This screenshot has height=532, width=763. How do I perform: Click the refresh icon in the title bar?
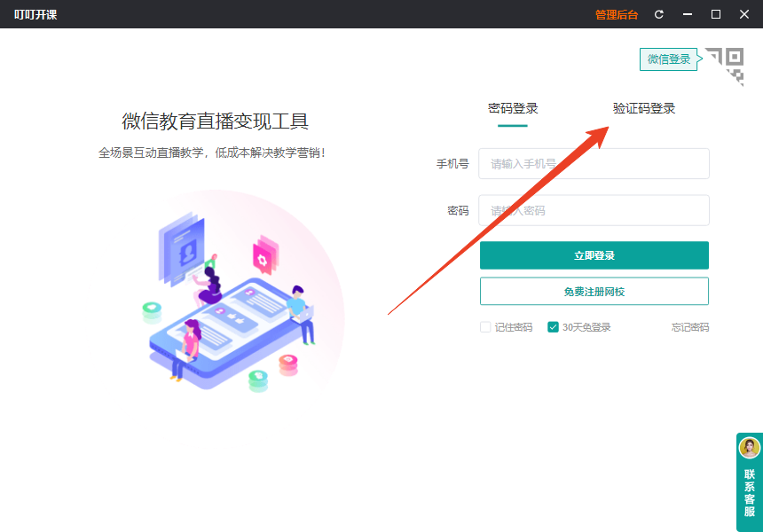[658, 14]
